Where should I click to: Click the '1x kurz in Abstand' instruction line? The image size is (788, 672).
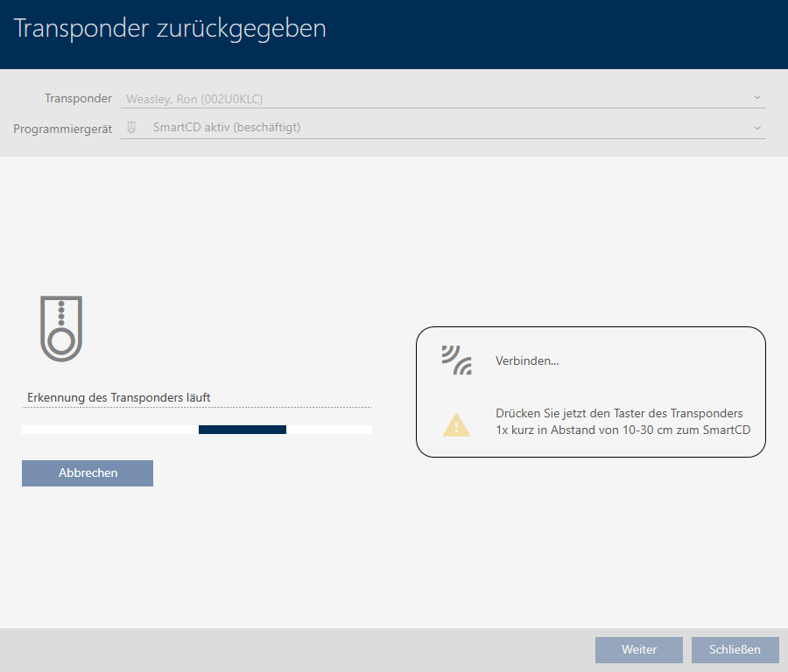tap(623, 430)
